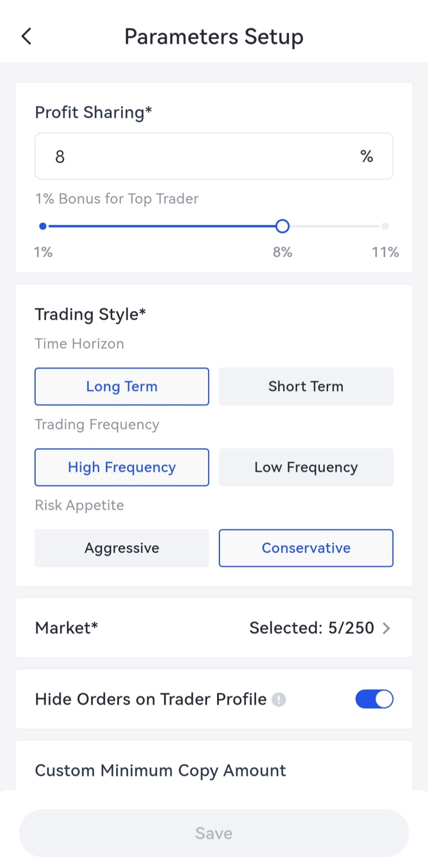Screen dimensions: 428x868
Task: Select Long Term time horizon
Action: point(122,387)
